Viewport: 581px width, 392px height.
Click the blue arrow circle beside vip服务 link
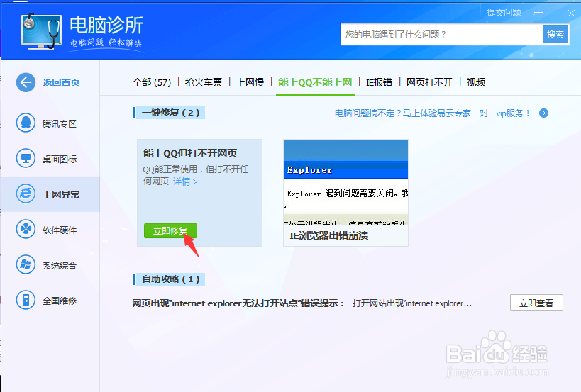click(543, 113)
